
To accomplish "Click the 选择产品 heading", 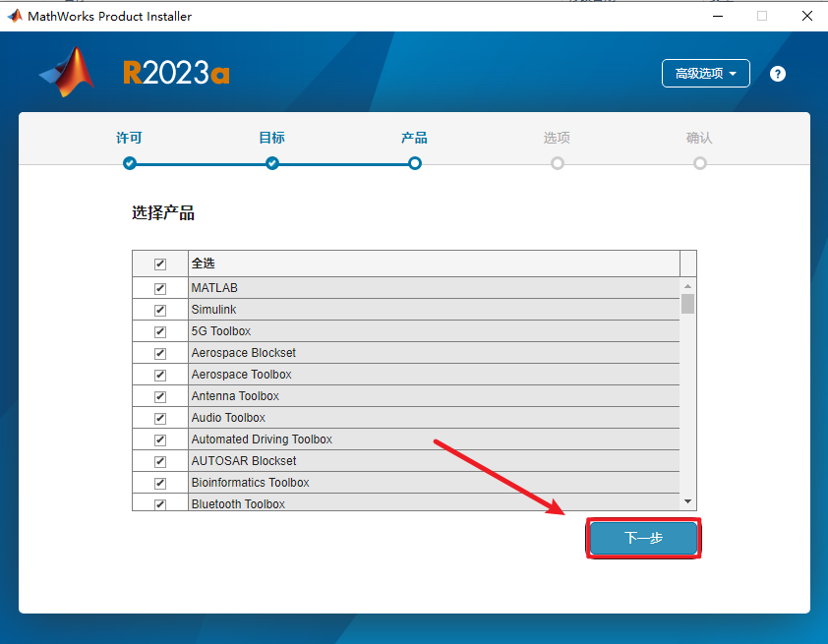I will pyautogui.click(x=163, y=213).
